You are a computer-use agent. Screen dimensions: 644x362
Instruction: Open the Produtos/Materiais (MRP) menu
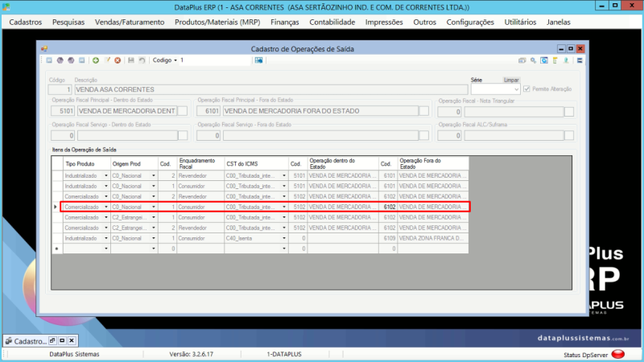pyautogui.click(x=217, y=23)
